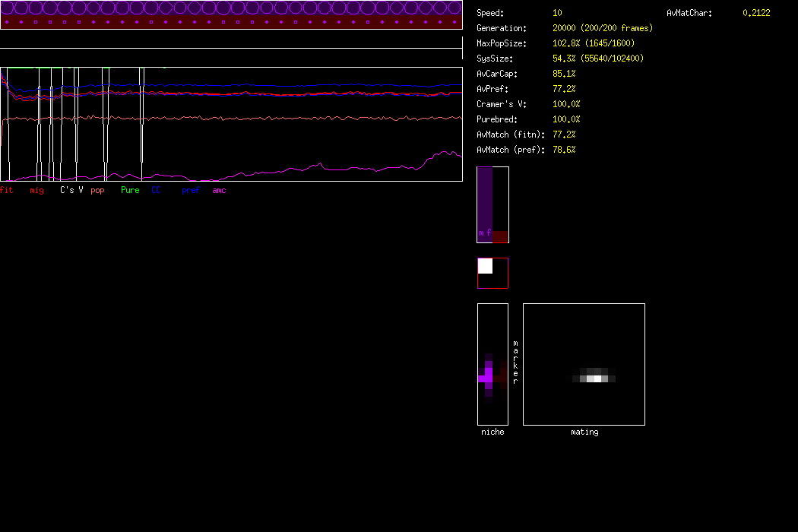Viewport: 798px width, 532px height.
Task: Click the dark red bar beside 'm f'
Action: [x=500, y=236]
